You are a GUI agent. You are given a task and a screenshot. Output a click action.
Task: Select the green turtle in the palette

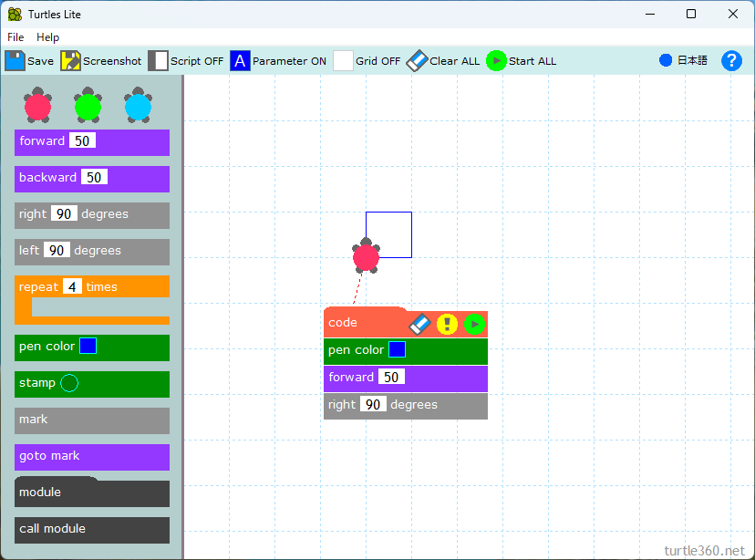pos(88,107)
